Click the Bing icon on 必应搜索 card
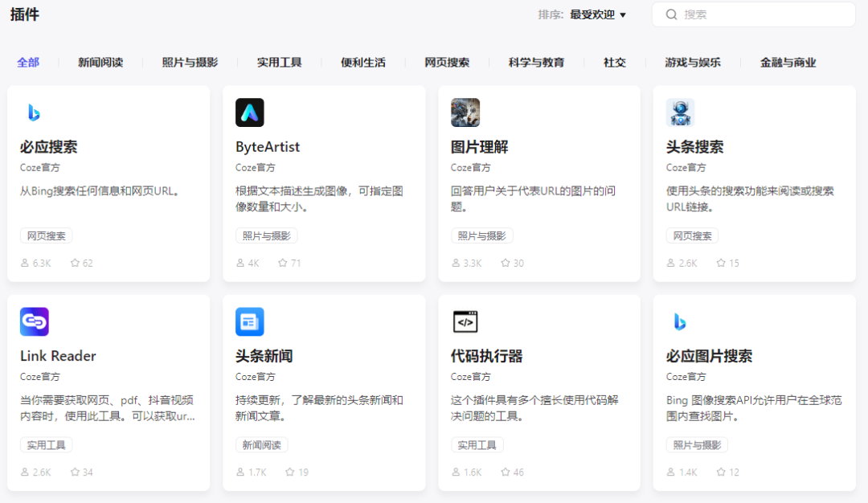 tap(33, 112)
